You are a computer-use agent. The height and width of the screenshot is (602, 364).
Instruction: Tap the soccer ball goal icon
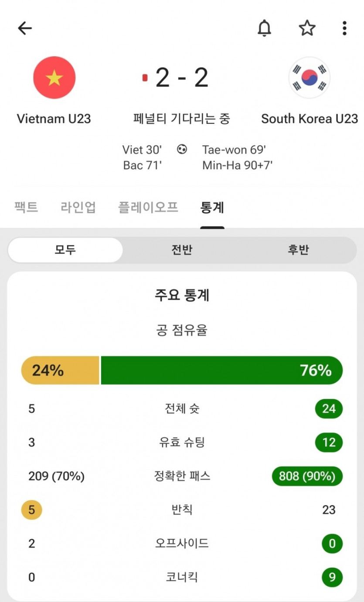pos(182,150)
